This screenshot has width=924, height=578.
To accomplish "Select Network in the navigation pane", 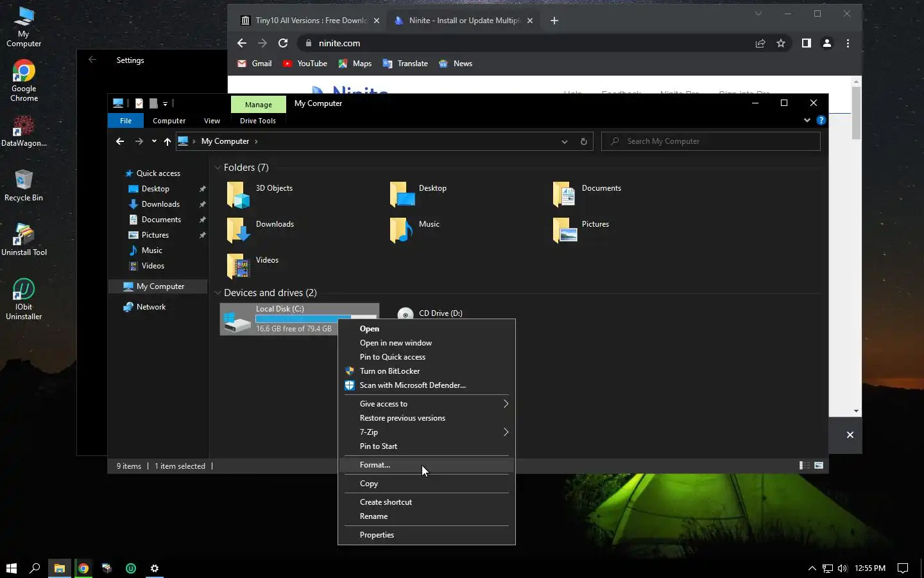I will point(151,307).
